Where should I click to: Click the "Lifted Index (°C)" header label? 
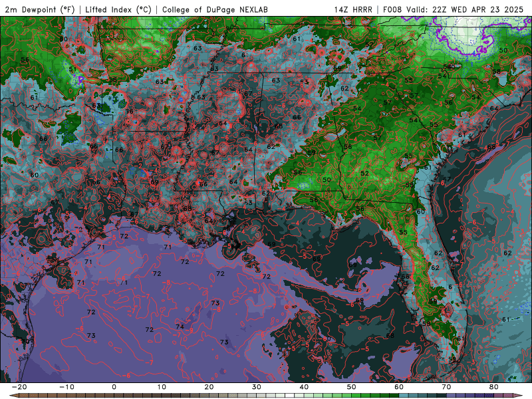tap(118, 9)
